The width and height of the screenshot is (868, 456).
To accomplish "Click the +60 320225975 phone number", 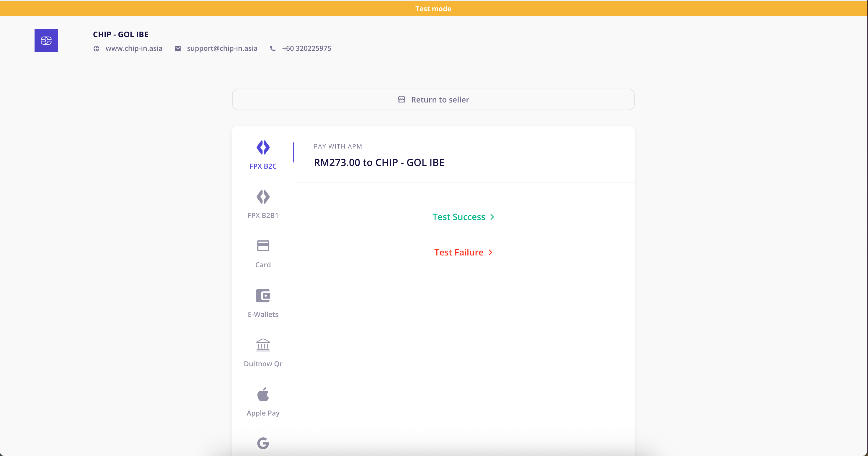I will 306,48.
